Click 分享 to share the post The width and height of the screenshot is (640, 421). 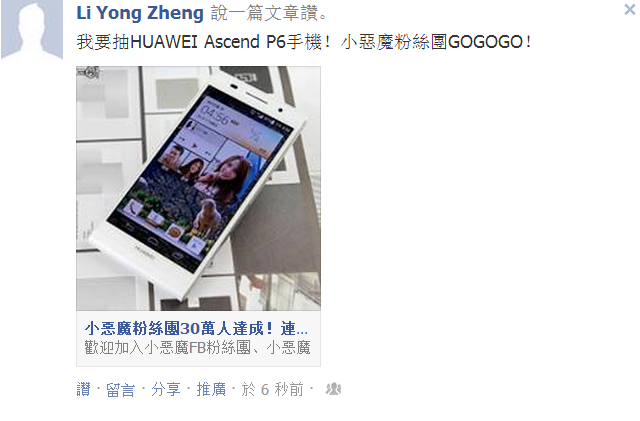165,389
